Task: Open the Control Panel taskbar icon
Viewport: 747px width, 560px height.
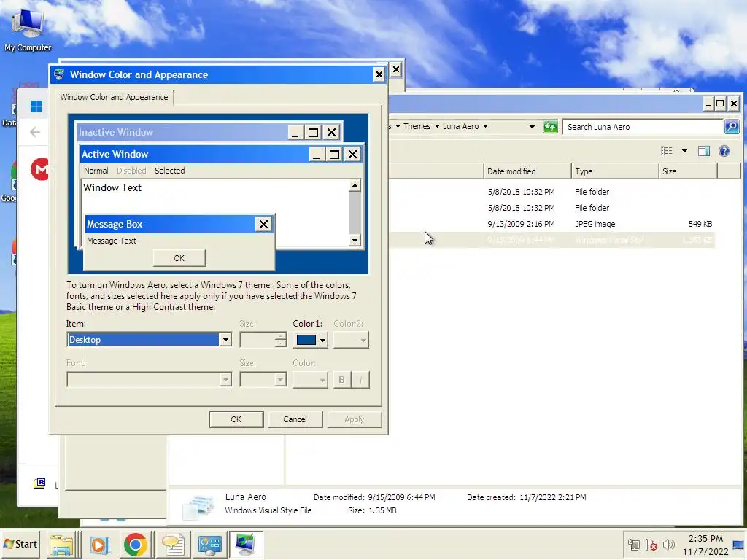Action: (209, 545)
